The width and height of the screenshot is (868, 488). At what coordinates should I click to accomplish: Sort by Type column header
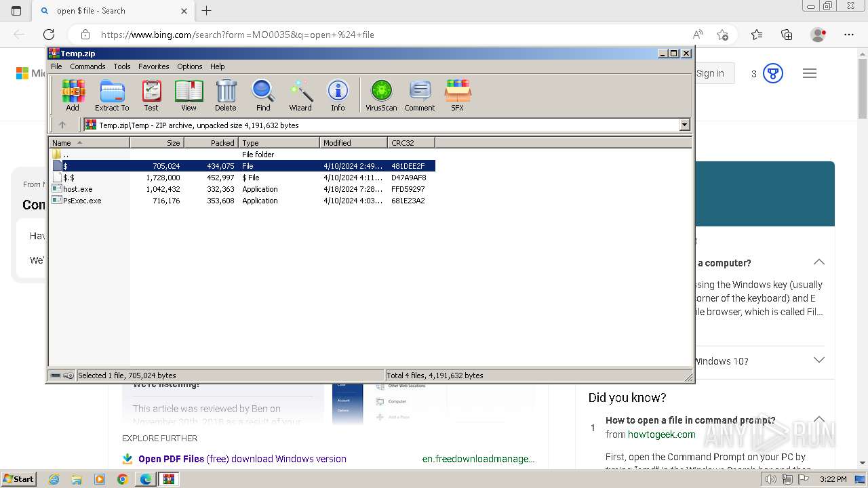[x=279, y=142]
